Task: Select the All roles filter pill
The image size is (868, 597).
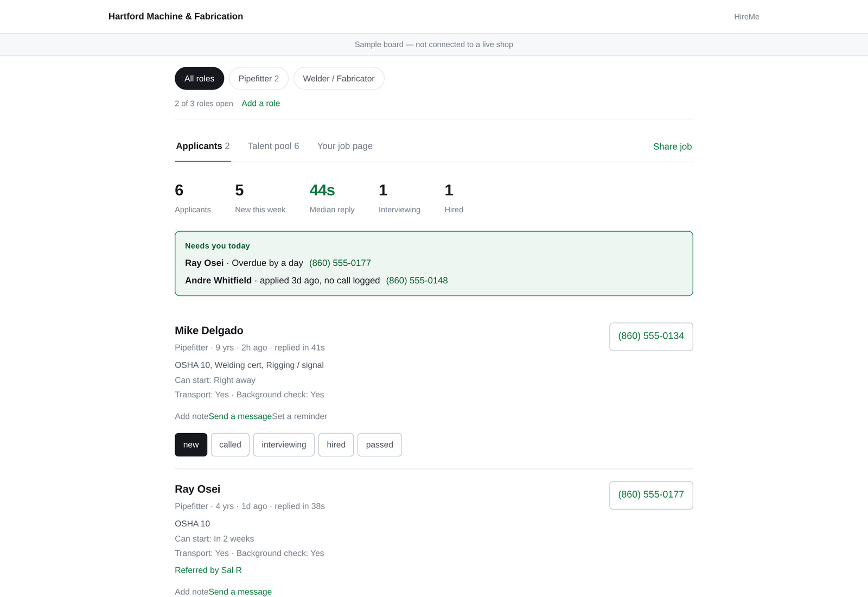Action: [199, 79]
